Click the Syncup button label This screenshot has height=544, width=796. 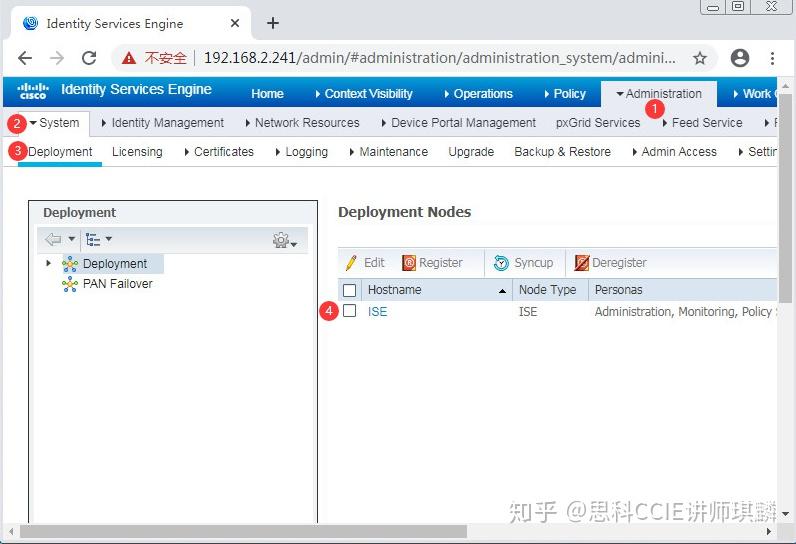534,263
